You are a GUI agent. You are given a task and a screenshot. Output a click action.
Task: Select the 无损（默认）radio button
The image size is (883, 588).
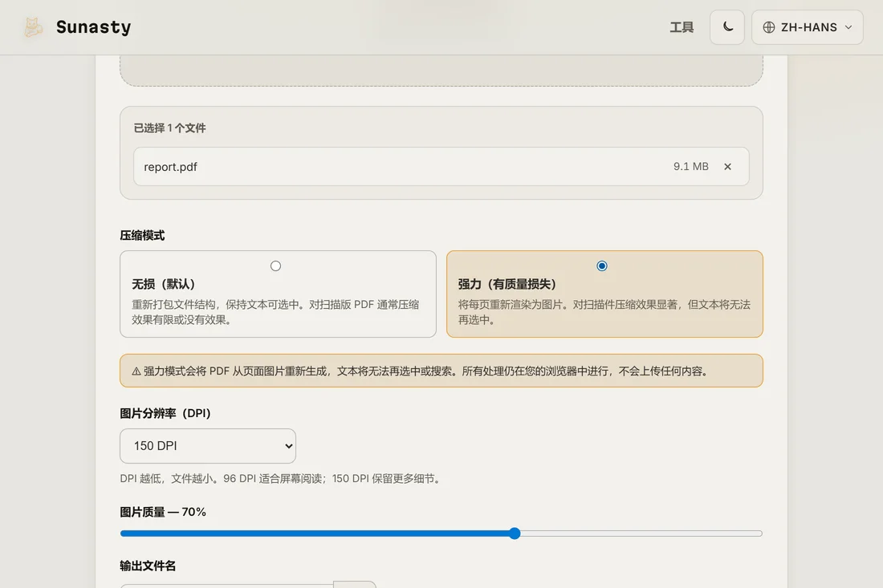[275, 266]
